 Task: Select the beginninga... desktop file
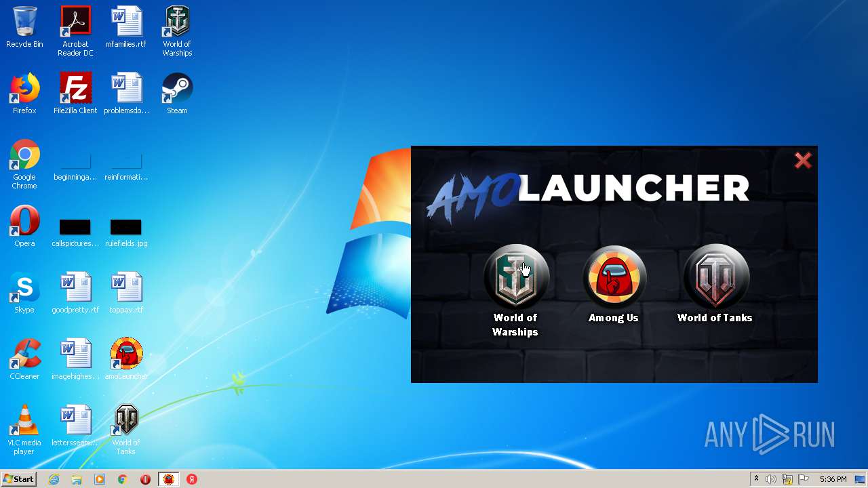click(75, 167)
